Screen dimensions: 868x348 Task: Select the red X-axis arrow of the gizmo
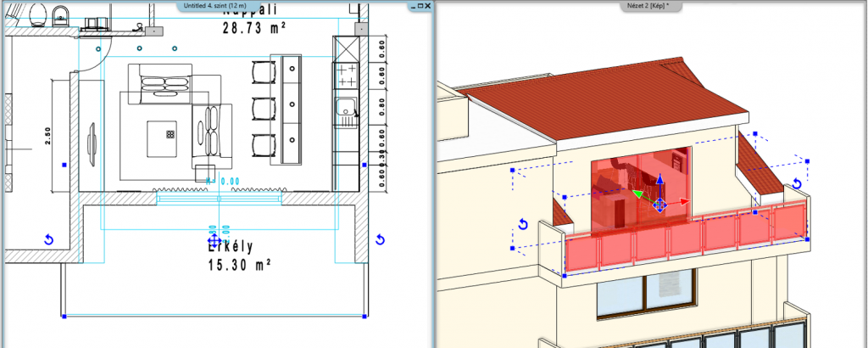[682, 202]
